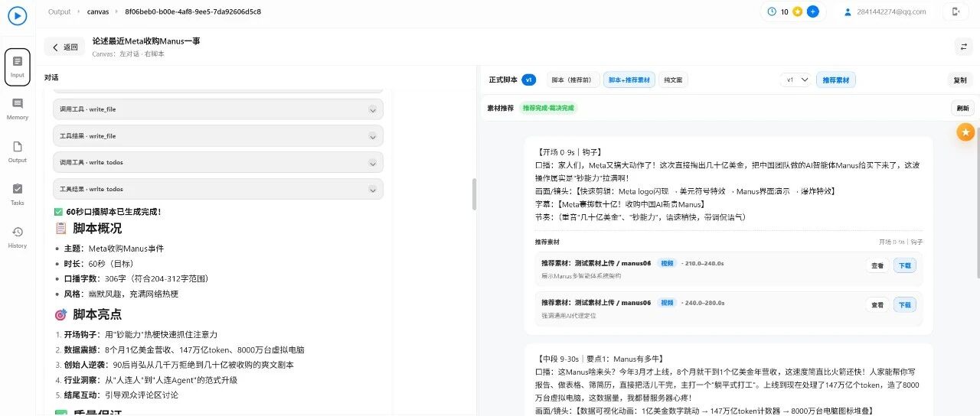Click the canvas breadcrumb
Image resolution: width=980 pixels, height=416 pixels.
(97, 11)
